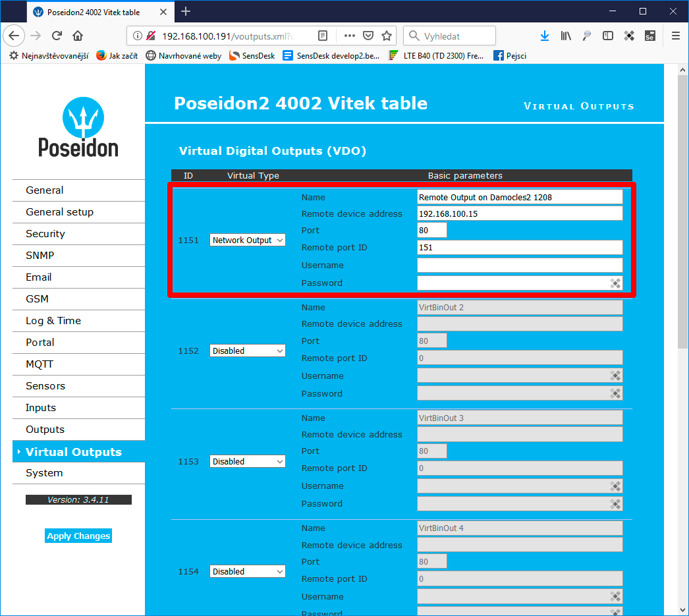Image resolution: width=689 pixels, height=616 pixels.
Task: Open page actions three-dot menu
Action: click(x=349, y=36)
